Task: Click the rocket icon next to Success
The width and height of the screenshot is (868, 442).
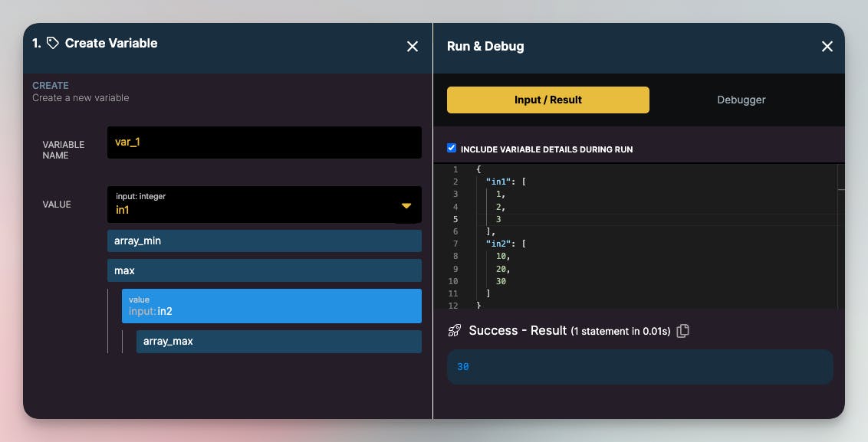Action: [x=455, y=331]
